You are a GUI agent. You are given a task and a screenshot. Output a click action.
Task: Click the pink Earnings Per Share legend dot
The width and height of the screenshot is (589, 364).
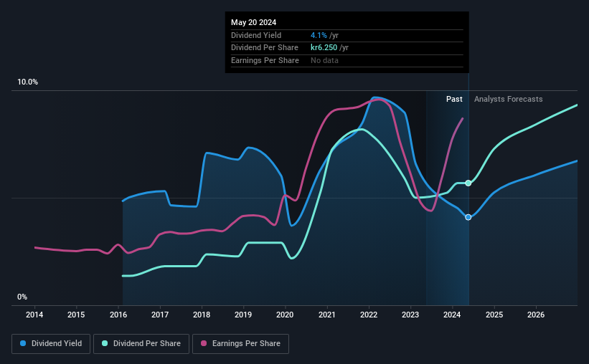[204, 343]
